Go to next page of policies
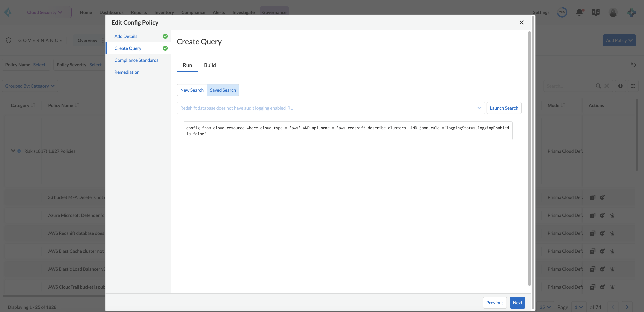The width and height of the screenshot is (644, 312). point(627,307)
